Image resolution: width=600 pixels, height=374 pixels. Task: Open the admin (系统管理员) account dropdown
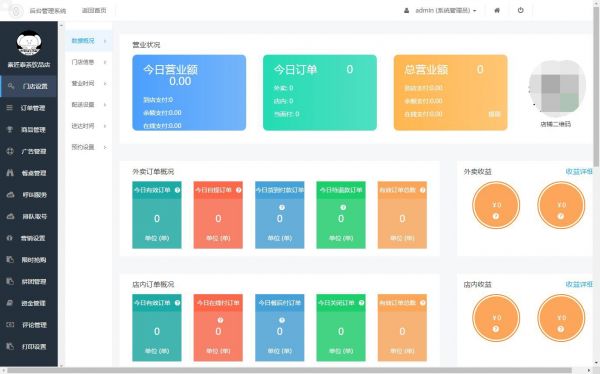click(x=440, y=10)
